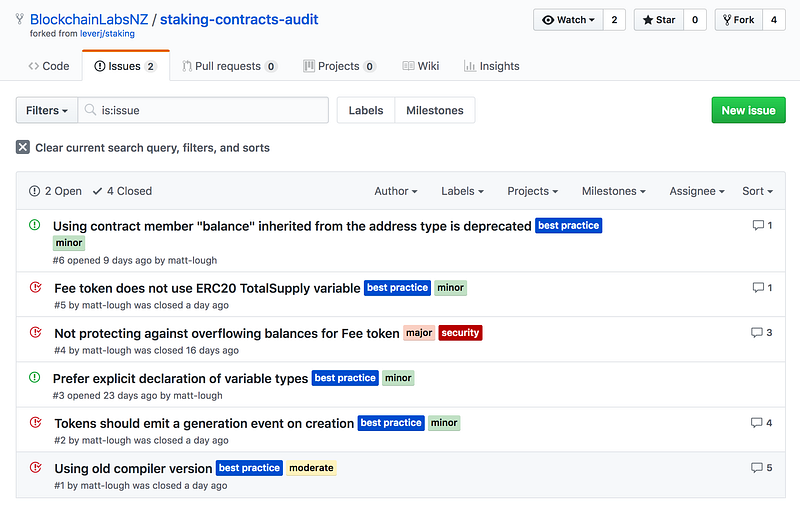Click the closed status icon on issue #4

click(x=36, y=333)
